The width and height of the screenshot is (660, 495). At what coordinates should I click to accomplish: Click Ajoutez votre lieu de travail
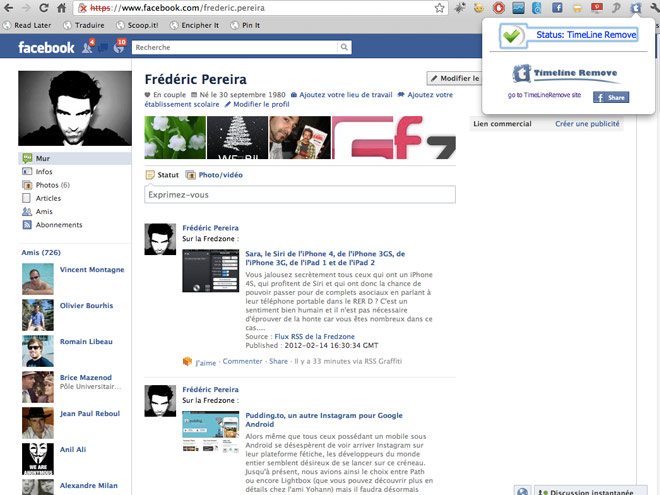point(341,95)
